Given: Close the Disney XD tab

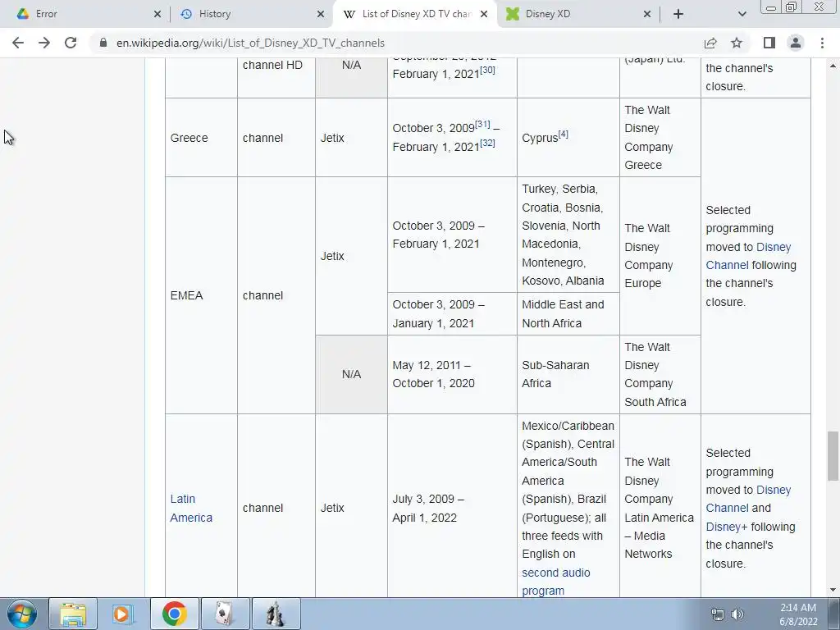Looking at the screenshot, I should point(647,14).
